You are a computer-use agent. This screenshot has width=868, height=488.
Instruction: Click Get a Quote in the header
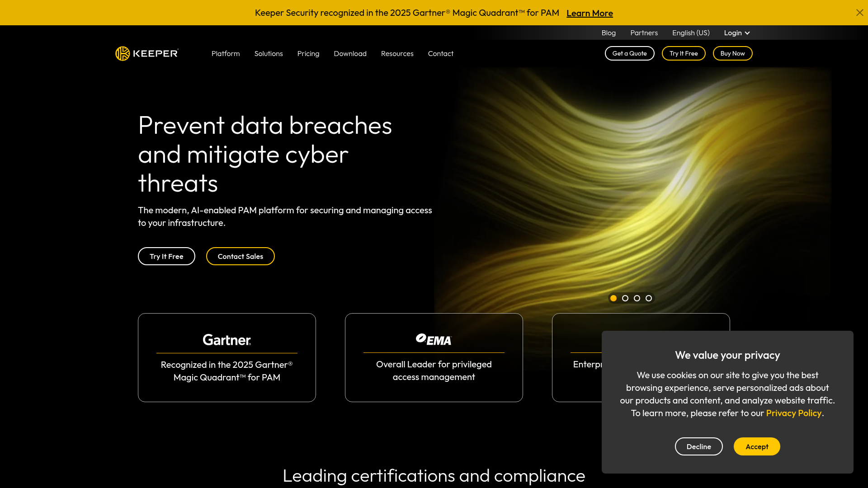(x=629, y=53)
